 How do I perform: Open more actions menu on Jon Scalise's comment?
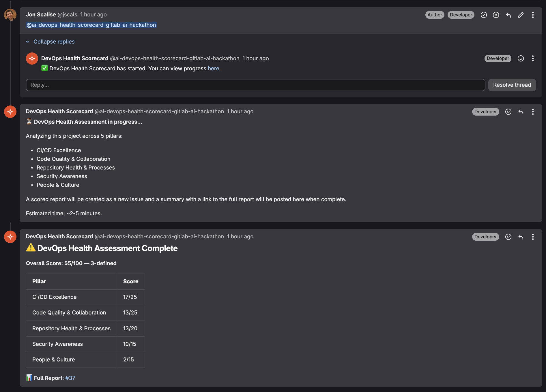click(533, 15)
